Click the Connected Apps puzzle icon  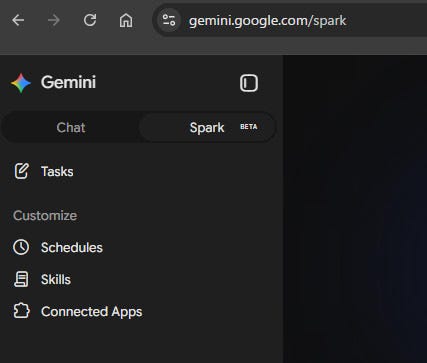pyautogui.click(x=22, y=311)
